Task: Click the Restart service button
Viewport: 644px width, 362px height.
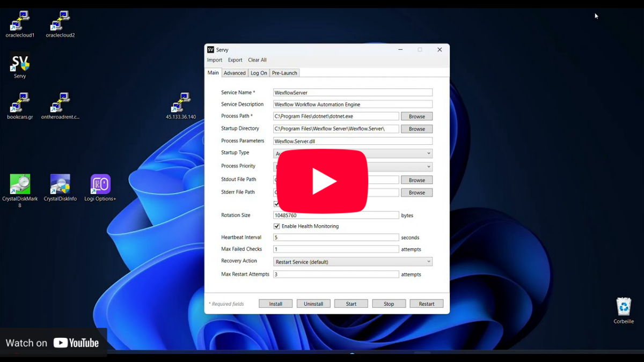Action: (427, 304)
